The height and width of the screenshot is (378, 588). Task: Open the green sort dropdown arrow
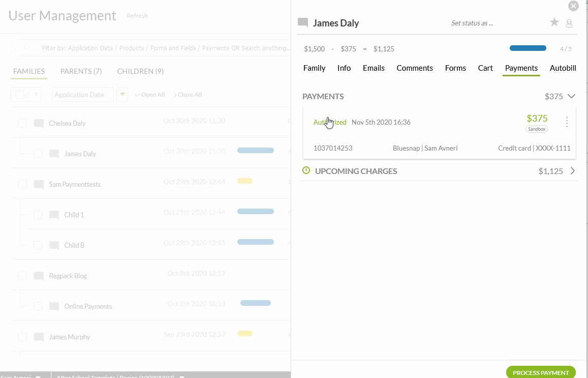point(122,95)
